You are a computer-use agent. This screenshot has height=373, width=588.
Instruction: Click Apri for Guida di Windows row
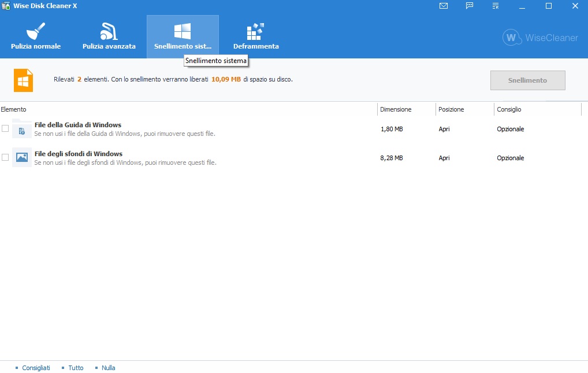coord(444,129)
